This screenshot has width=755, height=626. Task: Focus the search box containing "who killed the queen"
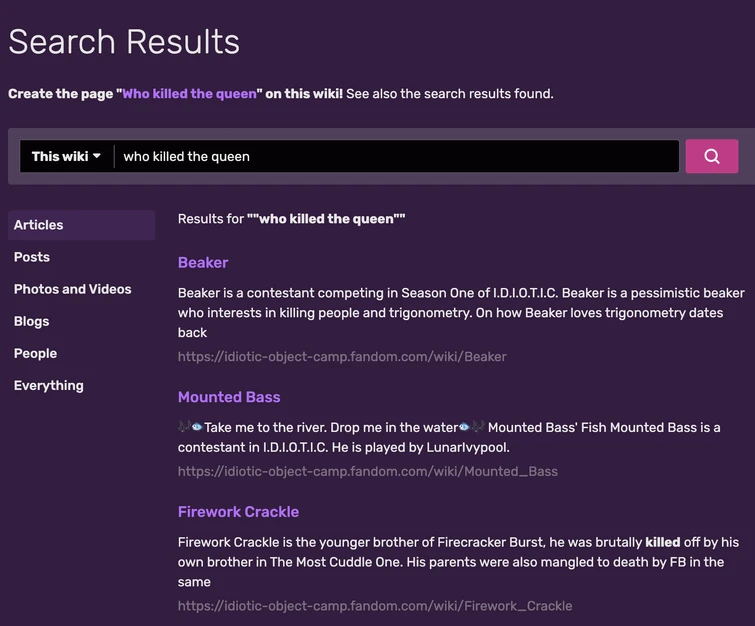[x=396, y=156]
